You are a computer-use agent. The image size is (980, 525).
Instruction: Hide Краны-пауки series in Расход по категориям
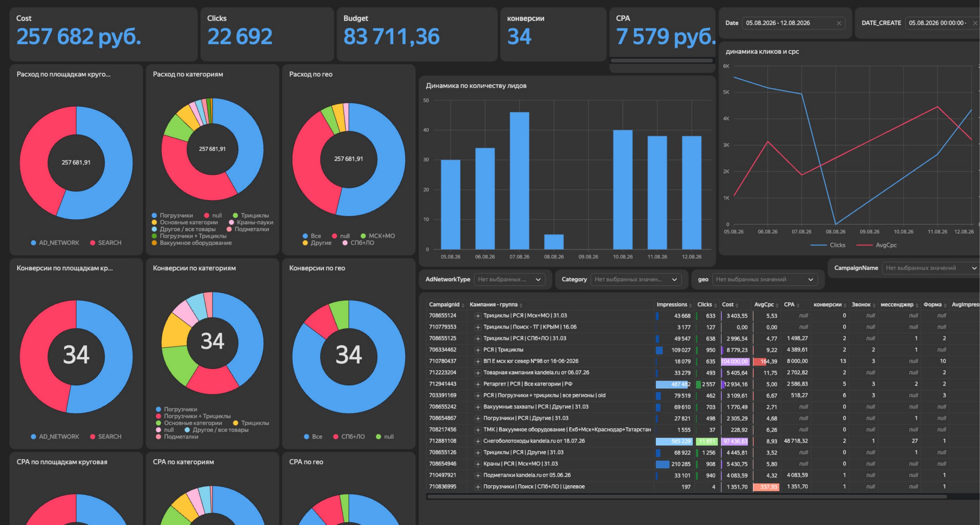(x=251, y=222)
